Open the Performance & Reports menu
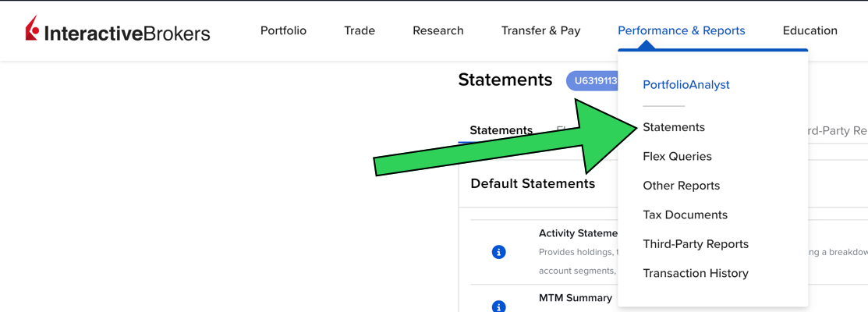The image size is (868, 312). (682, 31)
